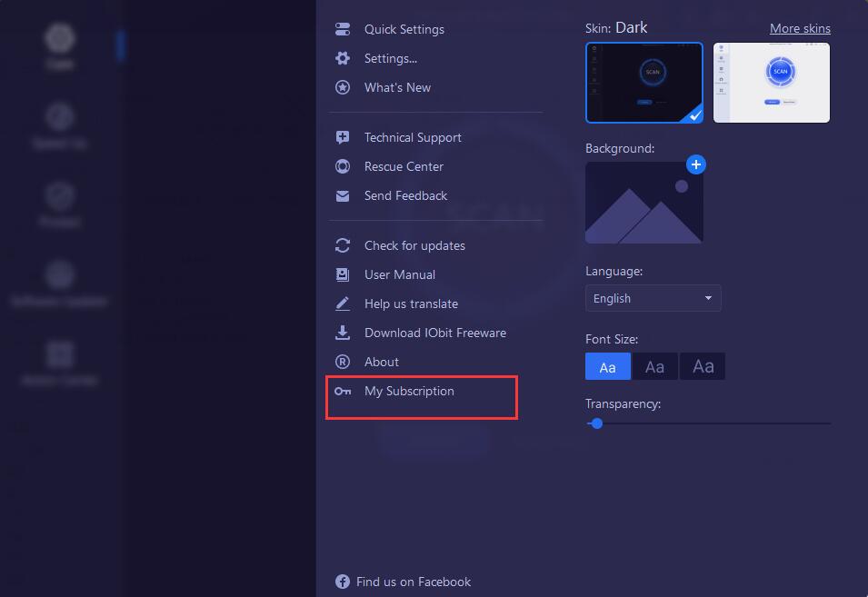The width and height of the screenshot is (868, 597).
Task: Click the Send Feedback envelope icon
Action: point(343,196)
